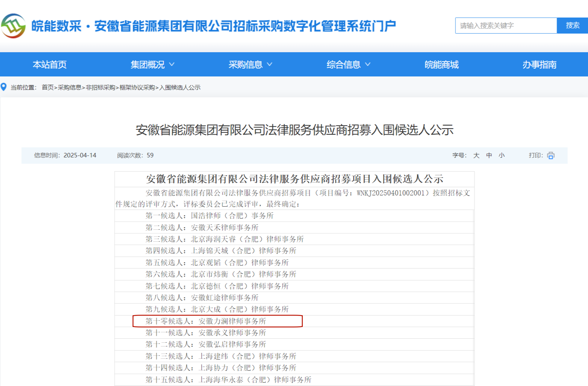The height and width of the screenshot is (386, 588).
Task: Focus the 请输入搜索关键字 search field
Action: click(x=506, y=25)
